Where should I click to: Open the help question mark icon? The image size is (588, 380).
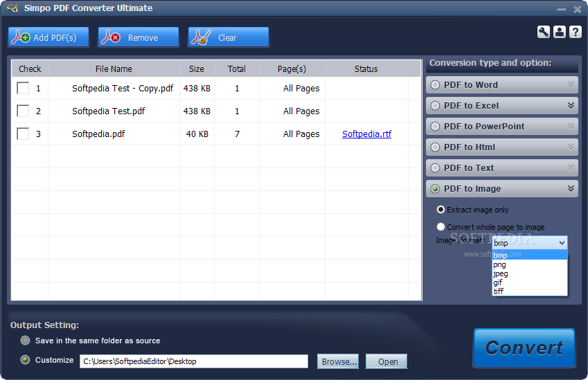pos(576,33)
